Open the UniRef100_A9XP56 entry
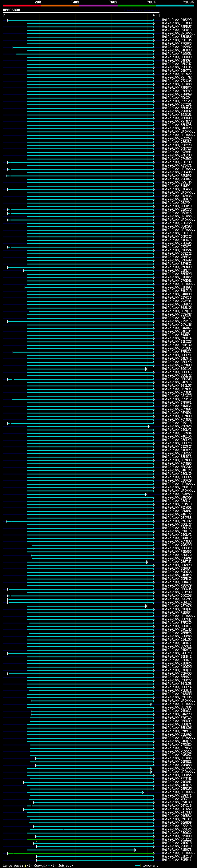197x868 pixels. (x=177, y=494)
